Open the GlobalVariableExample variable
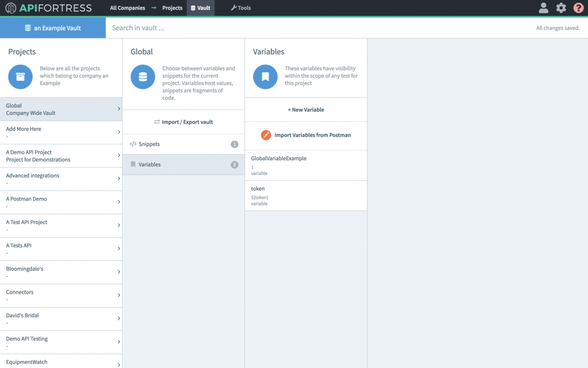 click(306, 165)
